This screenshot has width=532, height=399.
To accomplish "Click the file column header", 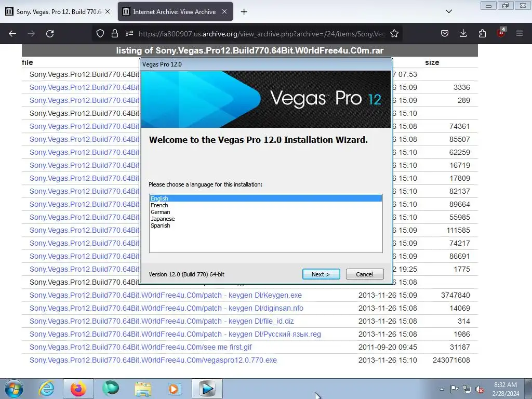I will (x=27, y=62).
